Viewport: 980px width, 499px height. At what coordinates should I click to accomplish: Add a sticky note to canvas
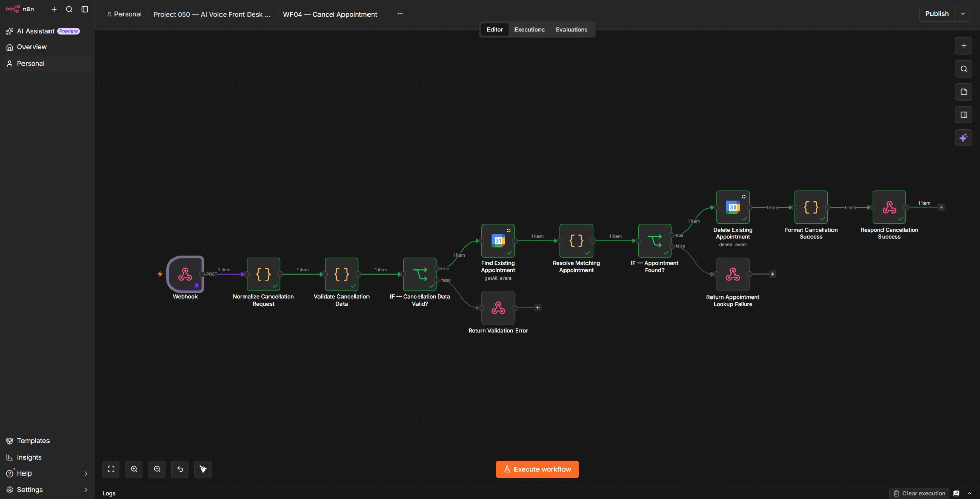coord(964,92)
